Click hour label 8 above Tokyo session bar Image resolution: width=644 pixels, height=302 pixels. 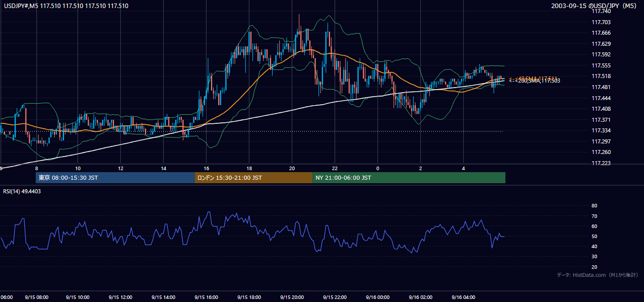(x=36, y=168)
